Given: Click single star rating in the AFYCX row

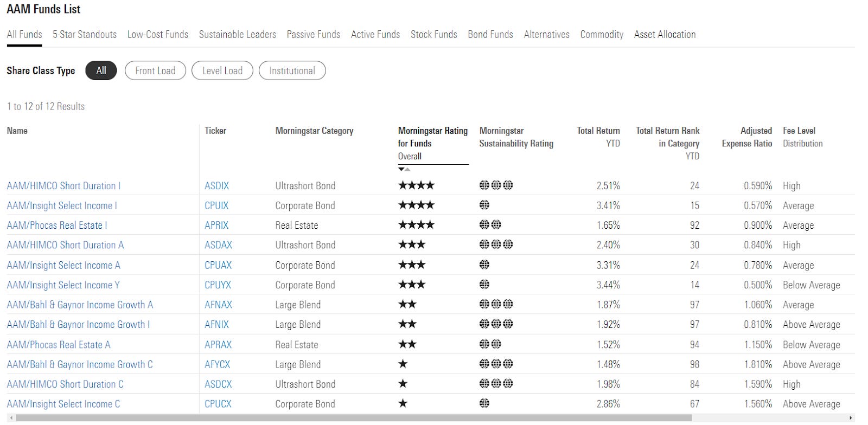Looking at the screenshot, I should click(403, 364).
